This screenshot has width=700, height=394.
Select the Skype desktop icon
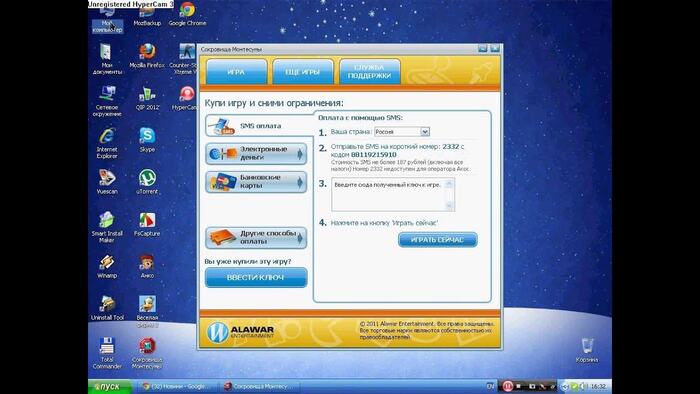(x=147, y=140)
